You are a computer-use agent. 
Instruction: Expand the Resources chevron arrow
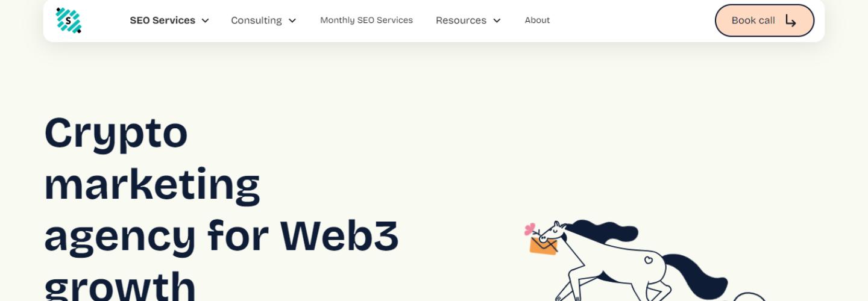(x=497, y=20)
